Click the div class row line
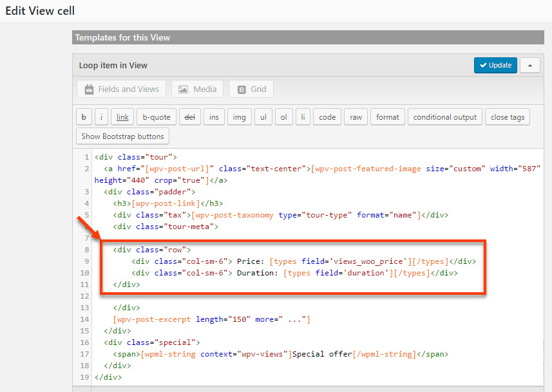This screenshot has height=392, width=552. coord(152,250)
